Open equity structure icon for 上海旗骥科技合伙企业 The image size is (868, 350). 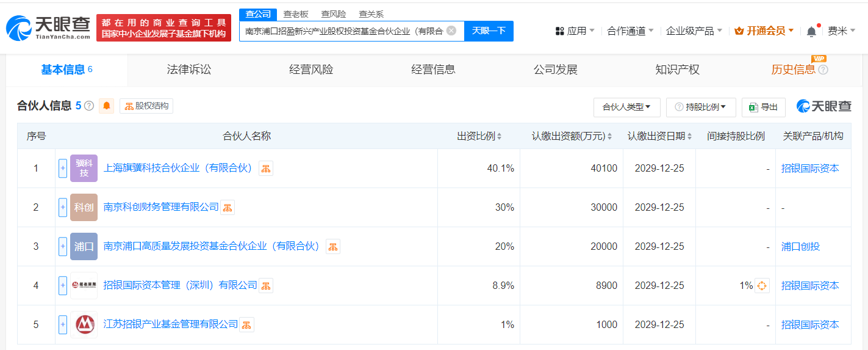coord(265,169)
